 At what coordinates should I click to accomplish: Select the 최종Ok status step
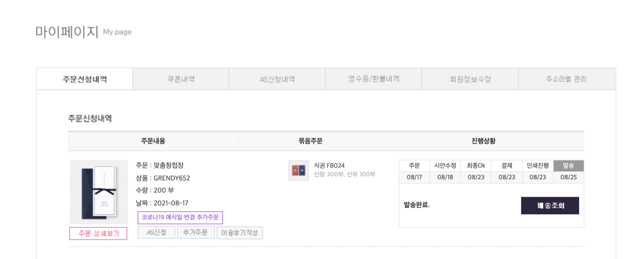pyautogui.click(x=476, y=166)
